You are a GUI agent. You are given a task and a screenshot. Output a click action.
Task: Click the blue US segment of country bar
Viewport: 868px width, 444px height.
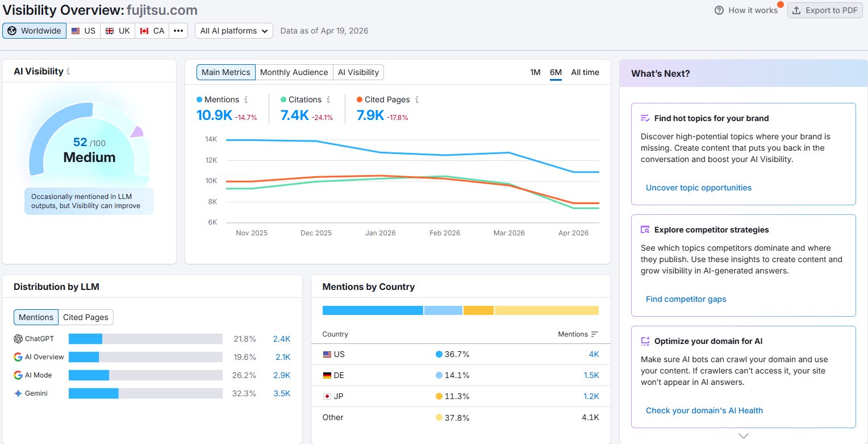point(373,310)
